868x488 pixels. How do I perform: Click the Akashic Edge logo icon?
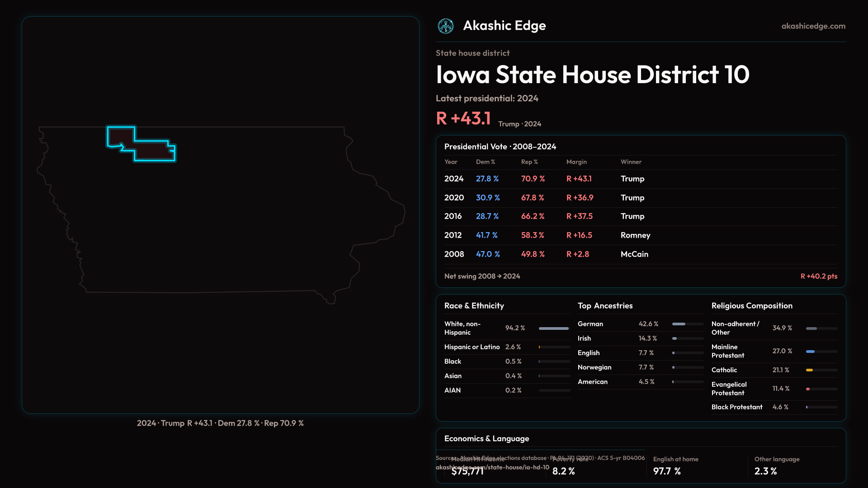[x=446, y=26]
